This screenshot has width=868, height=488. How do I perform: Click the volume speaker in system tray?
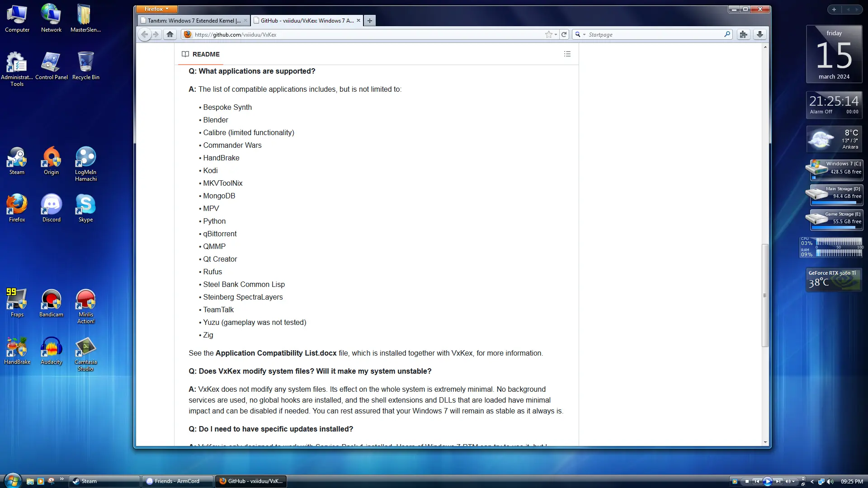pos(830,481)
